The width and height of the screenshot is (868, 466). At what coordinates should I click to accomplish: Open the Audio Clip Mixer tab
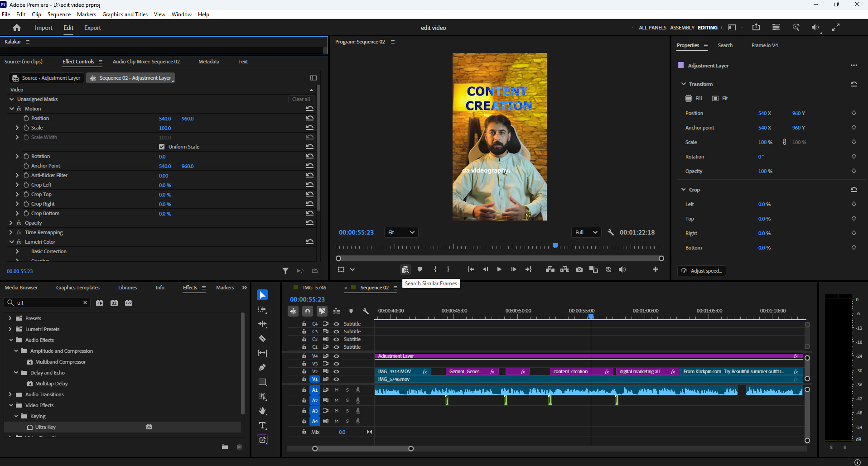(x=146, y=62)
